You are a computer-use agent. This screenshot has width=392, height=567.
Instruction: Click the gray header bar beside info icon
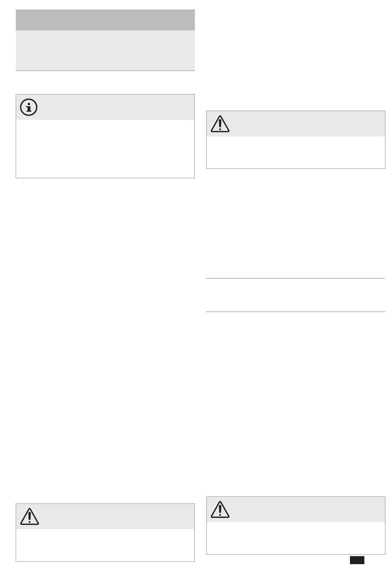[116, 107]
